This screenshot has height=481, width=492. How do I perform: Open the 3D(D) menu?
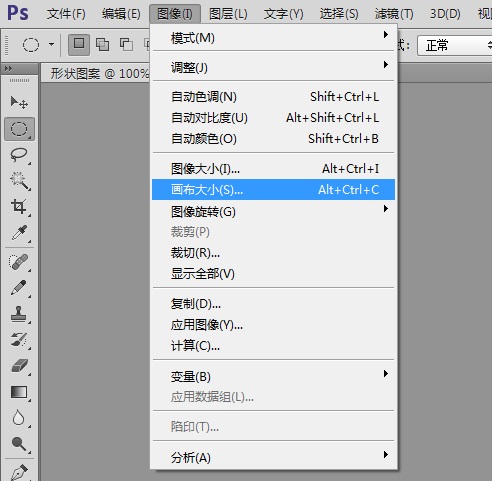click(445, 14)
